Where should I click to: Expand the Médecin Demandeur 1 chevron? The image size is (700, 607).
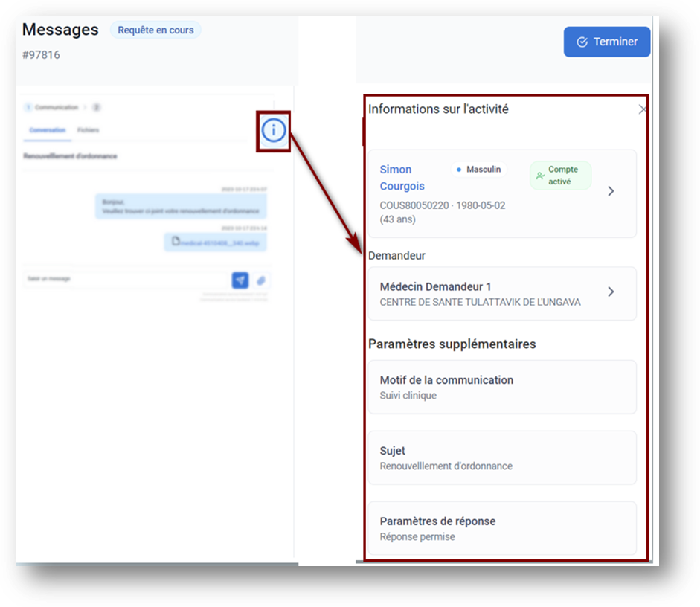pos(611,292)
